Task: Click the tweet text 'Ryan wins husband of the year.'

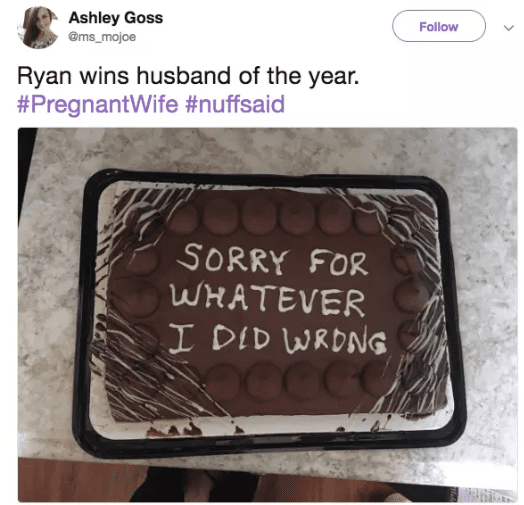Action: 188,76
